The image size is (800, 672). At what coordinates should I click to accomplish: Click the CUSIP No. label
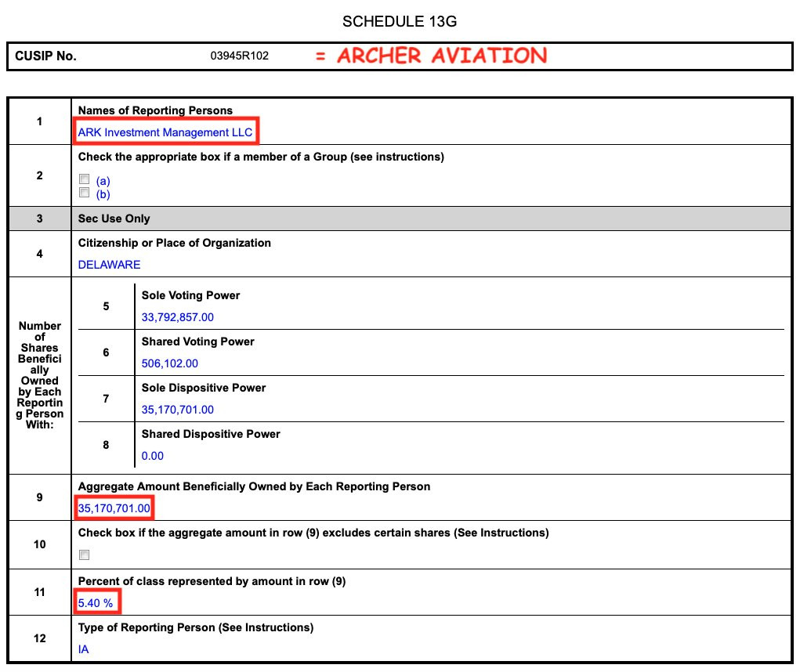(x=45, y=56)
